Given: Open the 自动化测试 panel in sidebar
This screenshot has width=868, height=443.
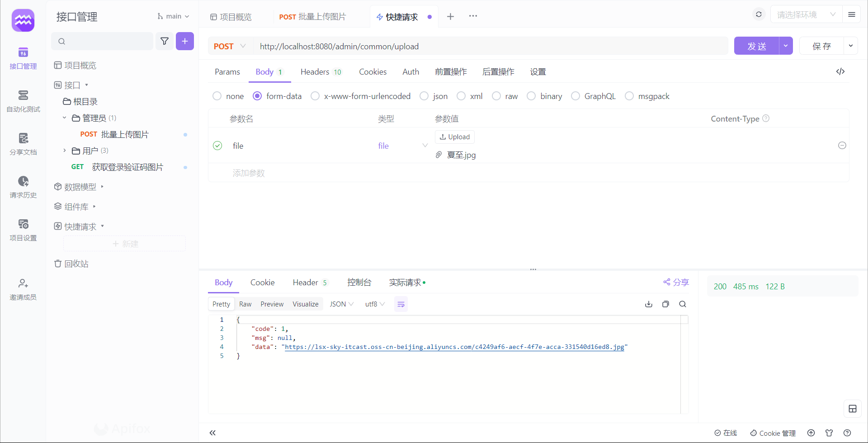Looking at the screenshot, I should coord(23,100).
